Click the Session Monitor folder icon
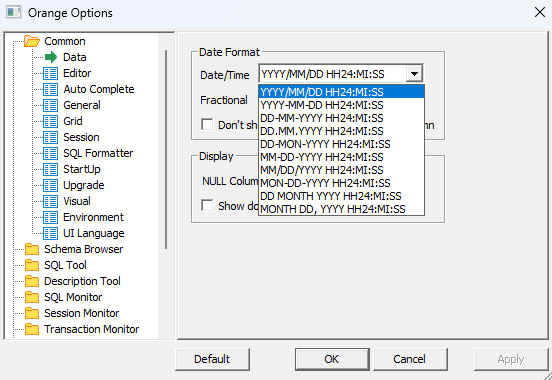Image resolution: width=552 pixels, height=380 pixels. pyautogui.click(x=32, y=313)
